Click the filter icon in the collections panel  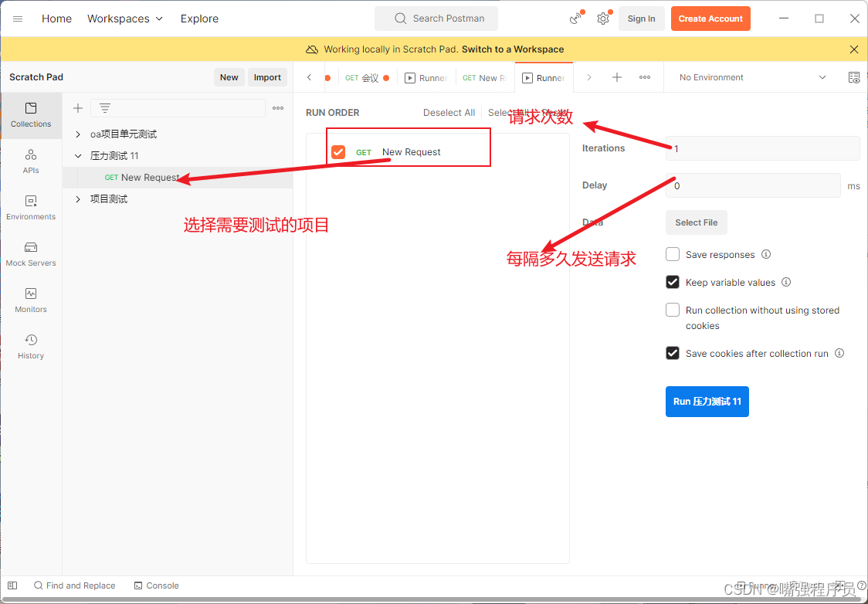point(104,108)
